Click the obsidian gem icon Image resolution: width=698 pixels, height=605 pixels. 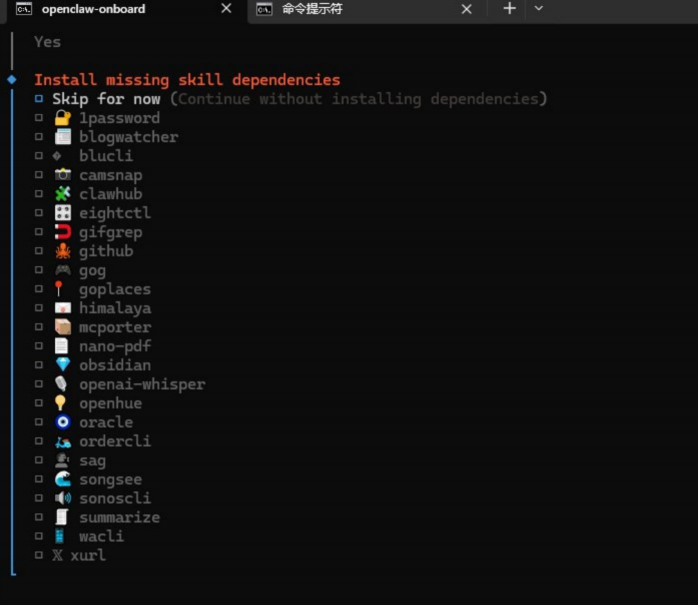coord(62,365)
